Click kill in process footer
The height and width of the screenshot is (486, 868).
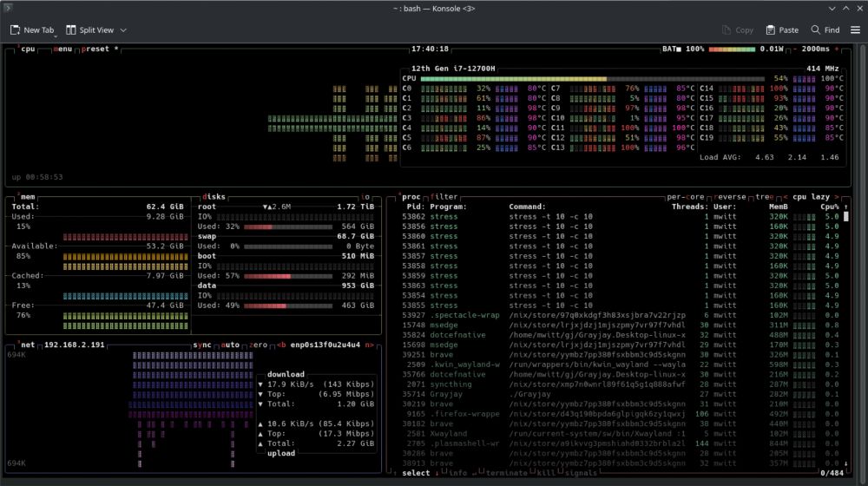pyautogui.click(x=546, y=473)
